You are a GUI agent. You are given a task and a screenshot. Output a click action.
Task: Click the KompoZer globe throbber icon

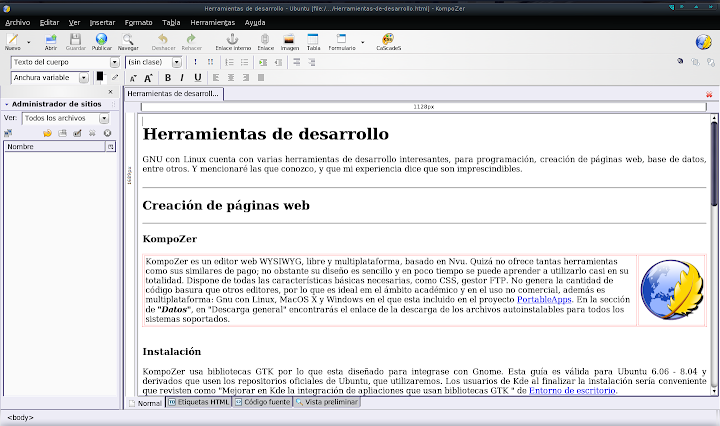point(703,42)
